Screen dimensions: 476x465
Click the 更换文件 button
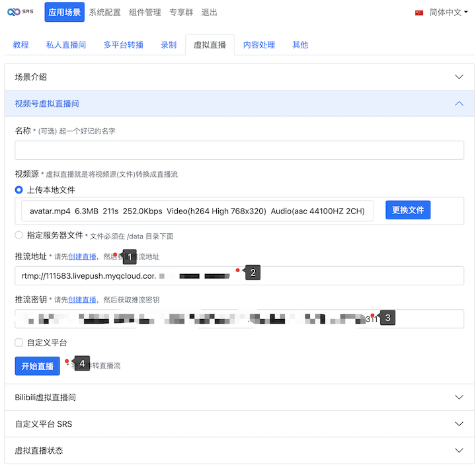[408, 210]
